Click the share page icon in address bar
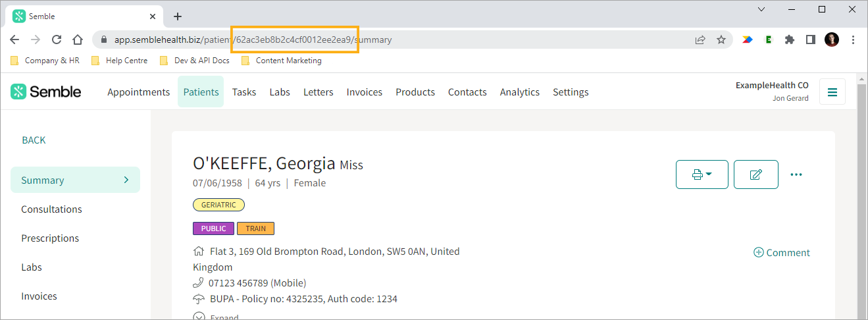 click(700, 40)
